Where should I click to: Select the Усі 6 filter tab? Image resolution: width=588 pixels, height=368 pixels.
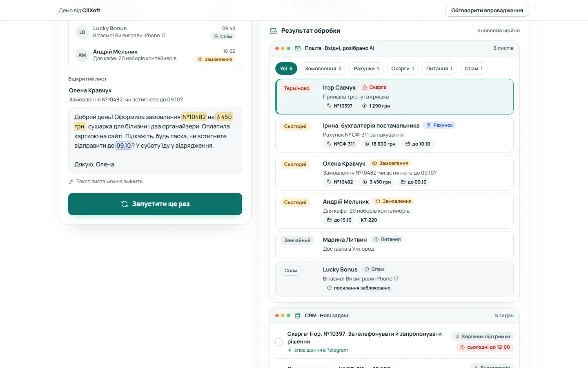(286, 69)
